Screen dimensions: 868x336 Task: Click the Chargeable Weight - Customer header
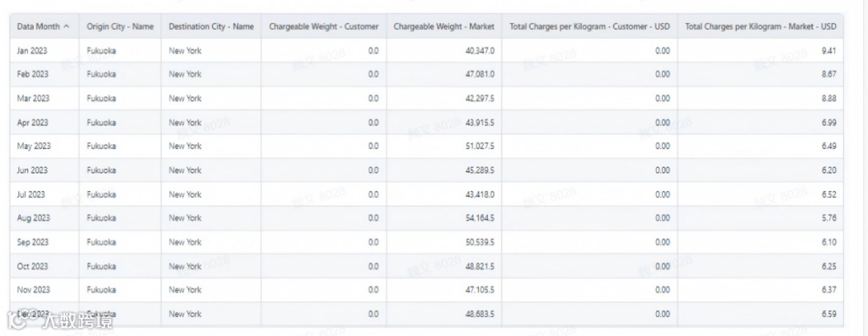(x=323, y=27)
